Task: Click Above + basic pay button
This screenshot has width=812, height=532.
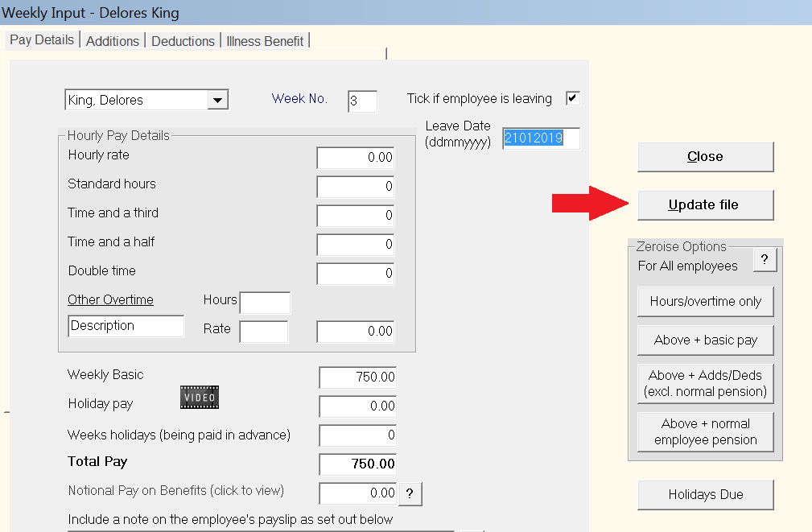Action: click(705, 340)
